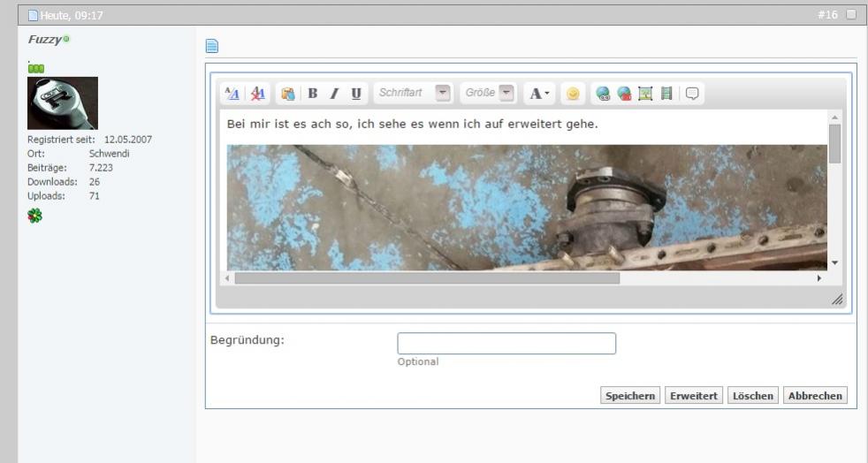Click the insert video icon

[665, 93]
